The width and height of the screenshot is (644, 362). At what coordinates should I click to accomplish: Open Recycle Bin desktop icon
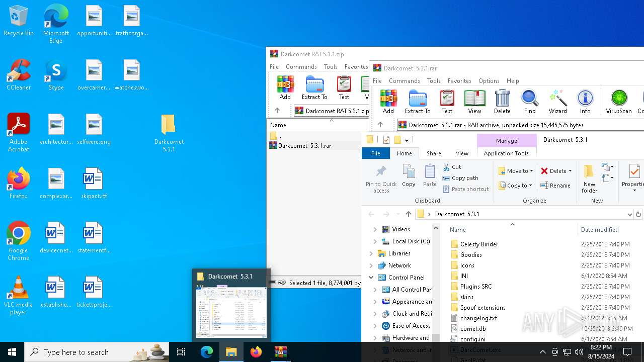(x=19, y=21)
